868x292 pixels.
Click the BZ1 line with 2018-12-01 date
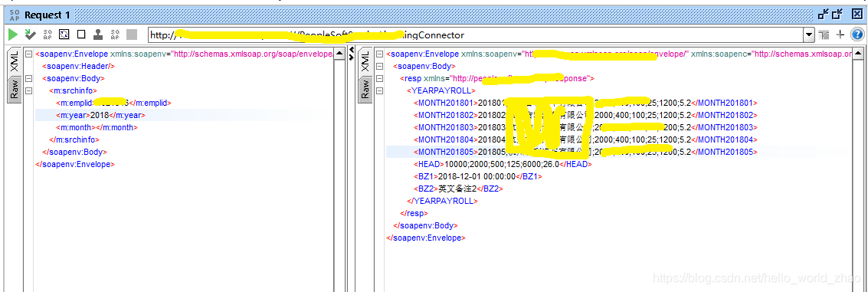coord(478,176)
